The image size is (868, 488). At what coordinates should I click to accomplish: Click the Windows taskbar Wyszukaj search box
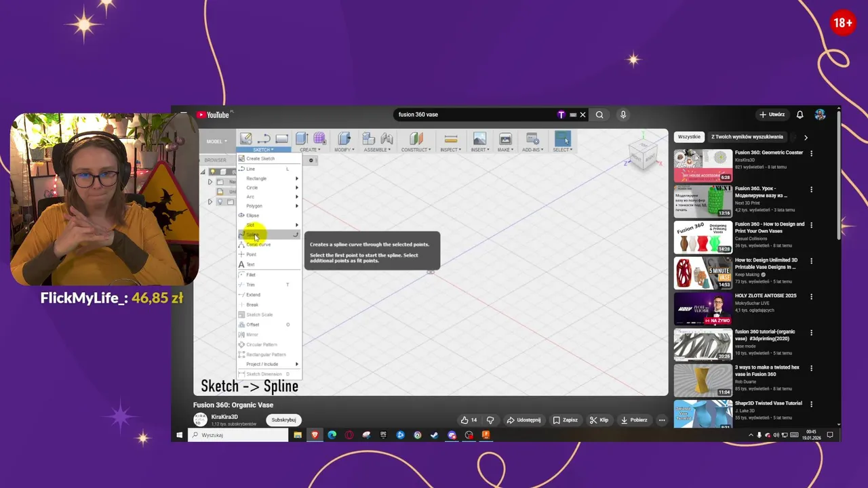tap(238, 435)
